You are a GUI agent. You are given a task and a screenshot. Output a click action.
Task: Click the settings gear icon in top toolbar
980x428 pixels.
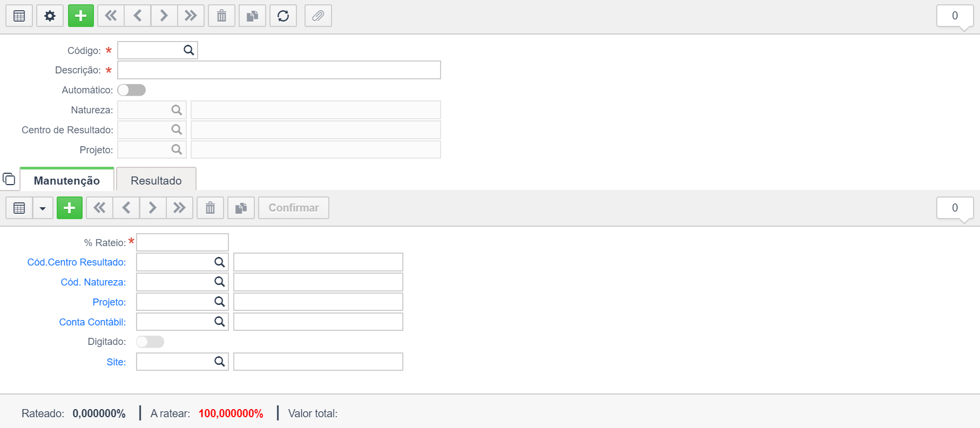coord(50,16)
